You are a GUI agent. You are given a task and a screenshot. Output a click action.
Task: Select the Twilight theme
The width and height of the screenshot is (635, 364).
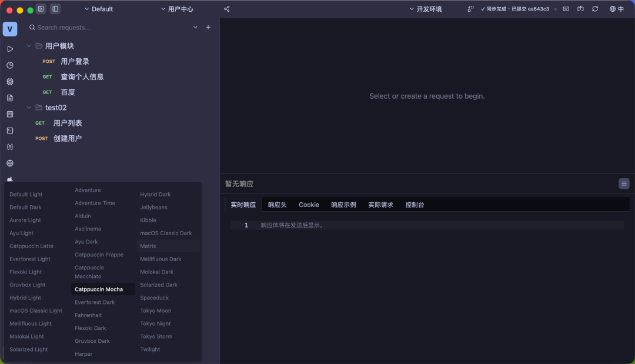[151, 349]
